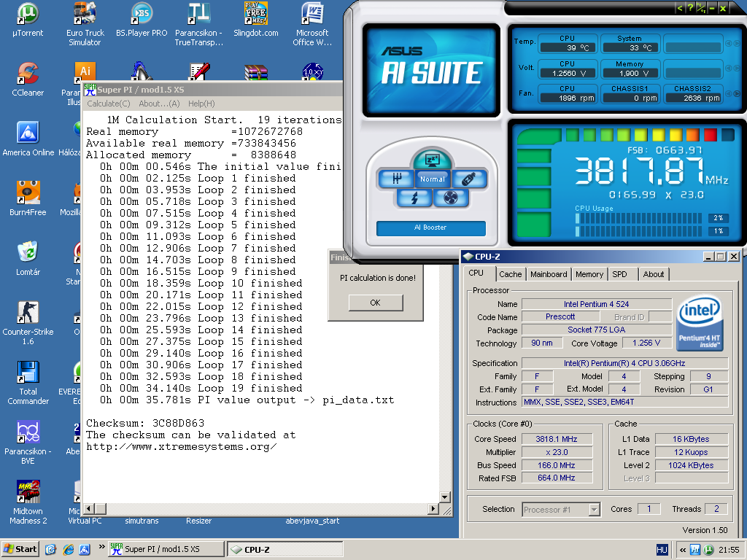Click OK in PI calculation dialog

(x=376, y=303)
